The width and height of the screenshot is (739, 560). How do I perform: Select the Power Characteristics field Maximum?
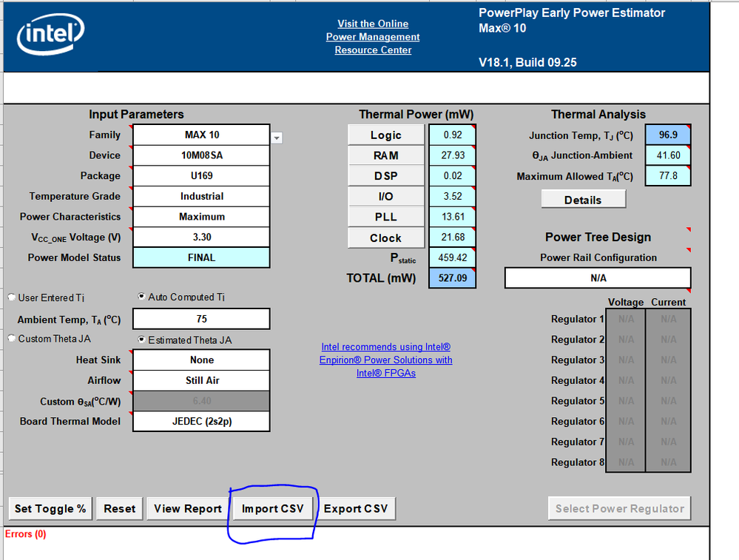(x=202, y=217)
